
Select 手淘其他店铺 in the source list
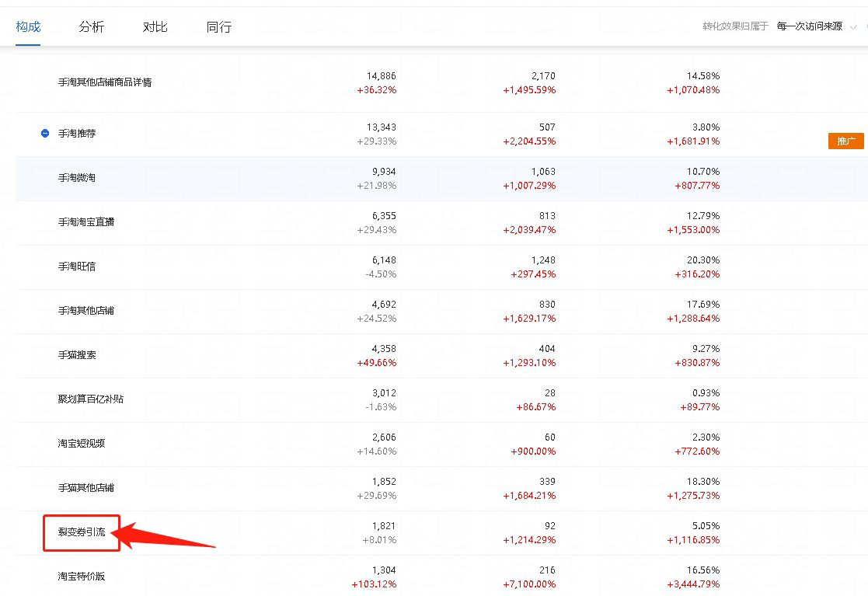pos(85,311)
